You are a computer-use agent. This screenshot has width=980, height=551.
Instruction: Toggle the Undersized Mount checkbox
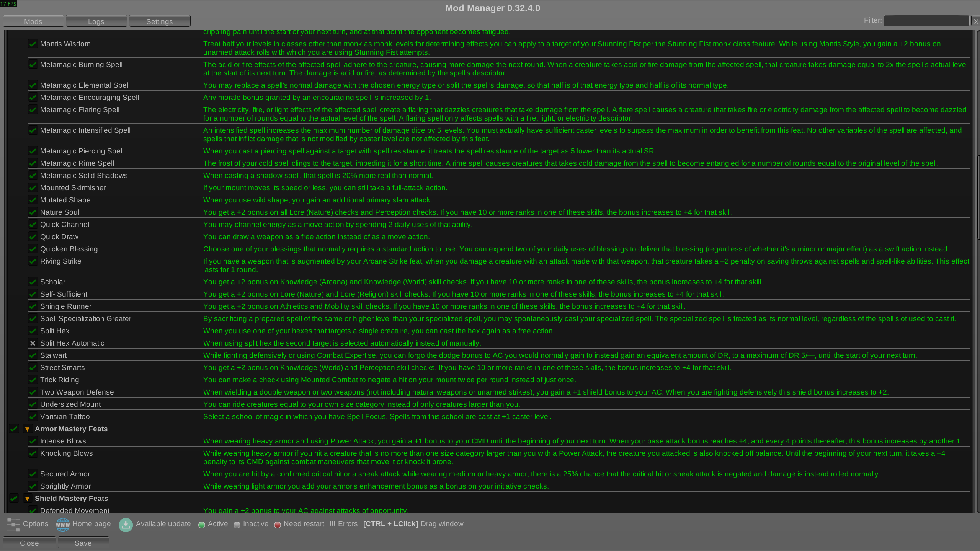click(x=33, y=404)
